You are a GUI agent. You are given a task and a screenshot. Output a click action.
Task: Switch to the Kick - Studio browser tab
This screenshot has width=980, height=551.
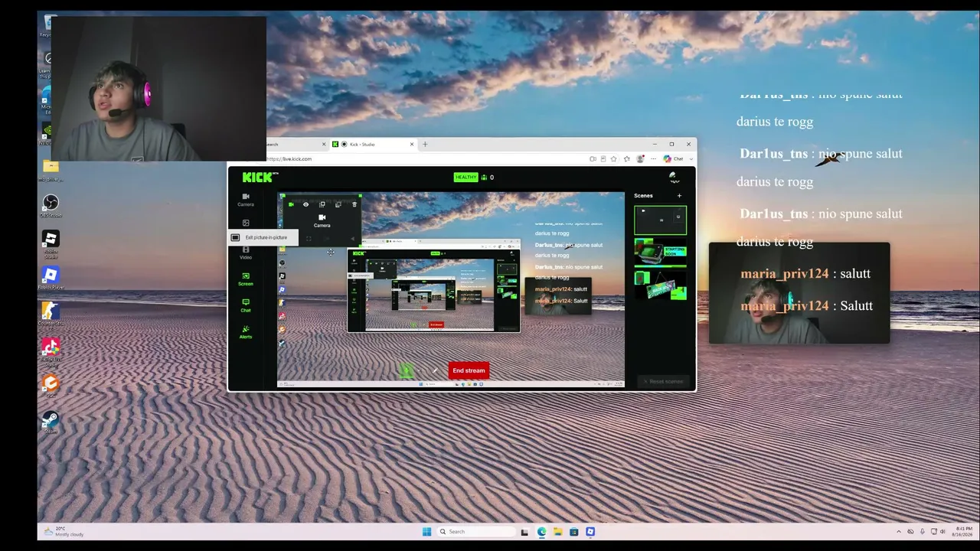point(373,144)
